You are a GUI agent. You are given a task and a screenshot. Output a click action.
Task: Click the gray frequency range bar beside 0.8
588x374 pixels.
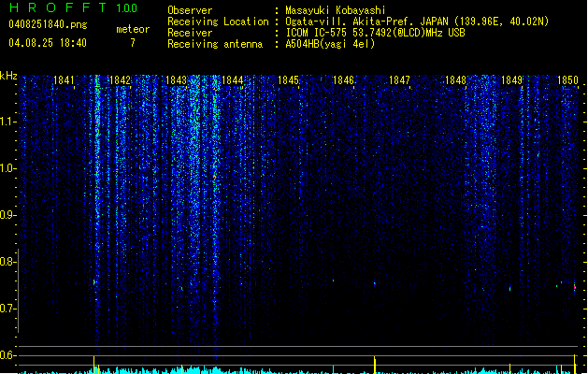(18, 291)
